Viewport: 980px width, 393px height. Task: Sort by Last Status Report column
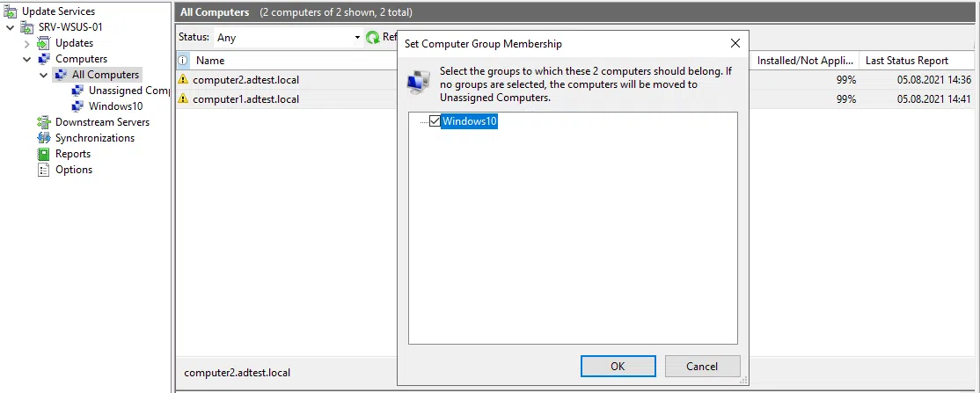(x=906, y=61)
